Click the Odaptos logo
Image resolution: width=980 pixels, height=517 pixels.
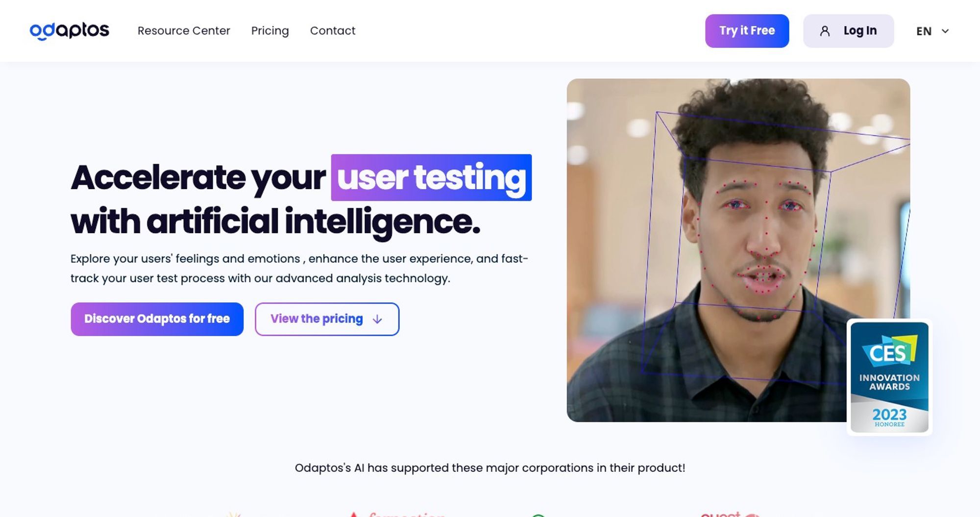[69, 30]
